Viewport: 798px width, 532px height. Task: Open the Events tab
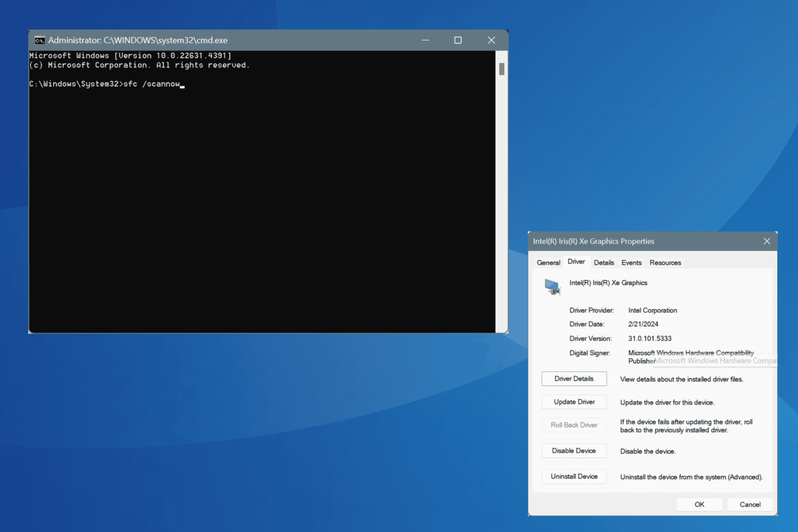631,262
